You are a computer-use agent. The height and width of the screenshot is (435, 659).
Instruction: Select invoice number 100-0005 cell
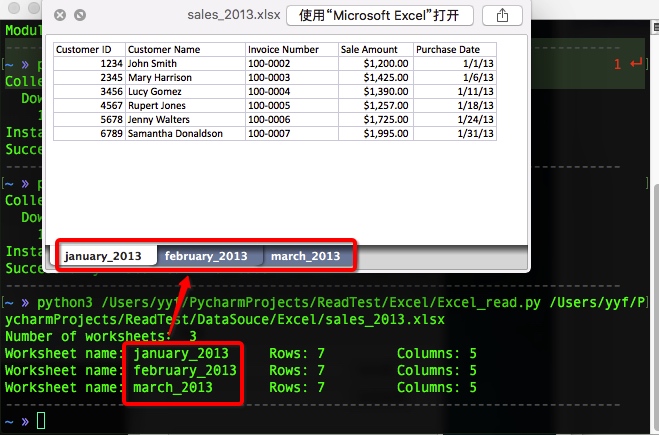coord(291,105)
